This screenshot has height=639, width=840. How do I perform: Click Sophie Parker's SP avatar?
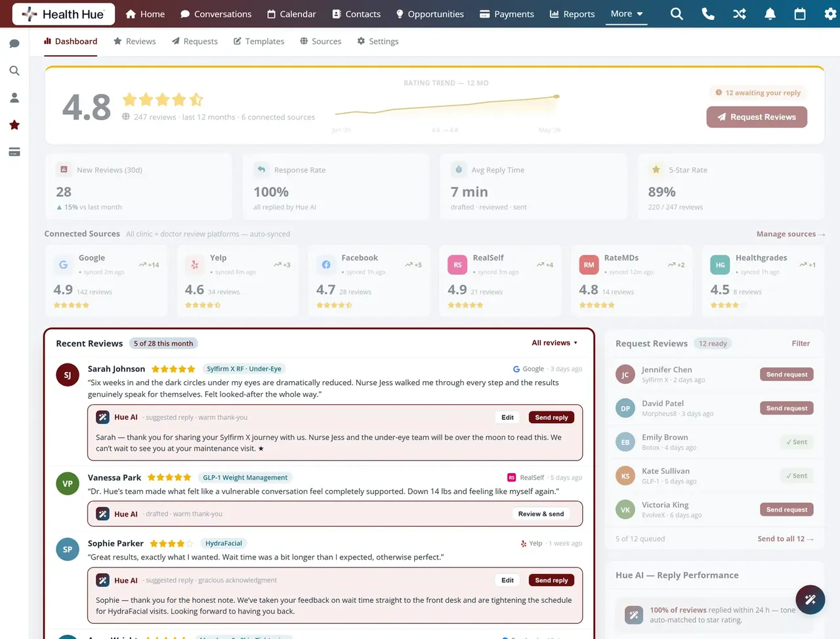68,550
